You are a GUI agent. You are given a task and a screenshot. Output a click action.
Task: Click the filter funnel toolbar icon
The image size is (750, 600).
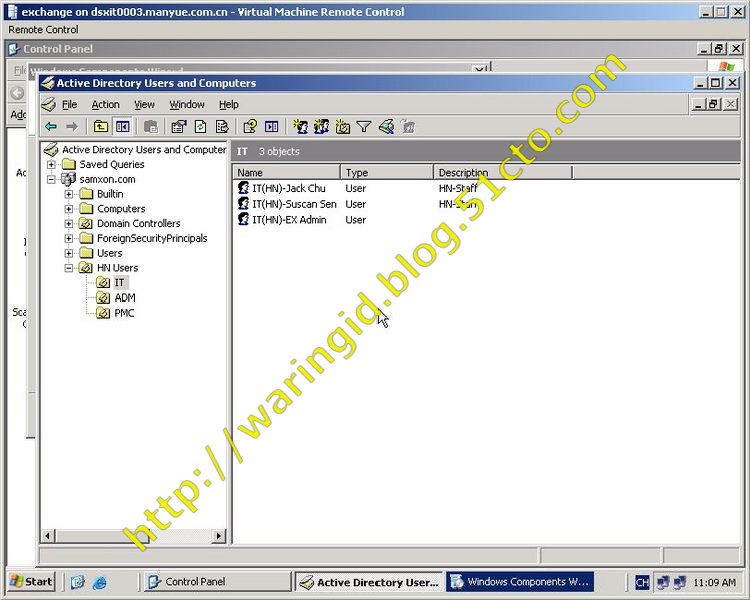pos(364,127)
